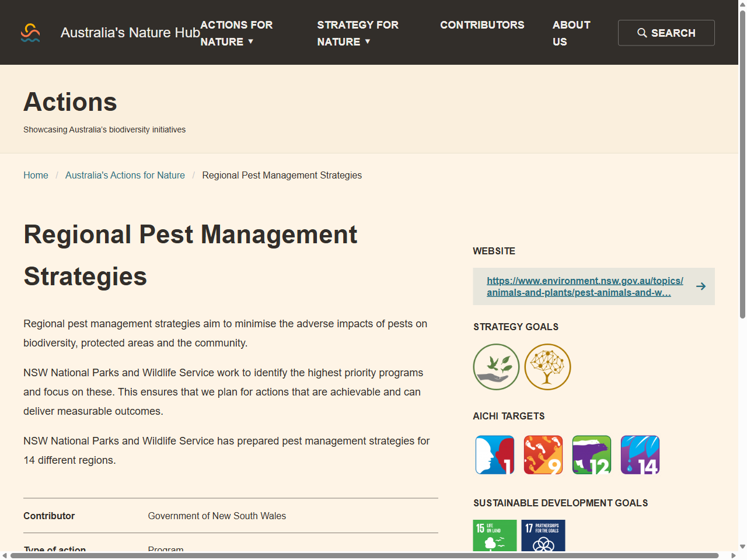This screenshot has width=747, height=560.
Task: Select the green hand-and-plants strategy goal icon
Action: coord(496,367)
